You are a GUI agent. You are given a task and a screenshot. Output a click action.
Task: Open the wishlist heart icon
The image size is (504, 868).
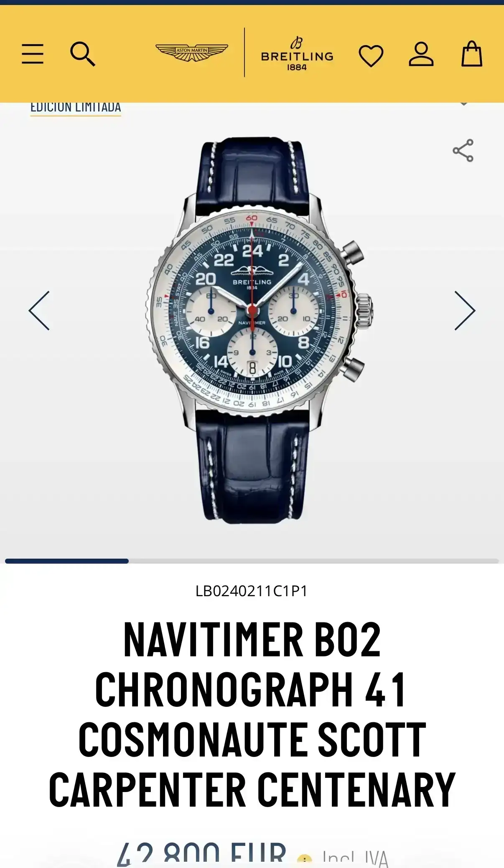pos(371,56)
